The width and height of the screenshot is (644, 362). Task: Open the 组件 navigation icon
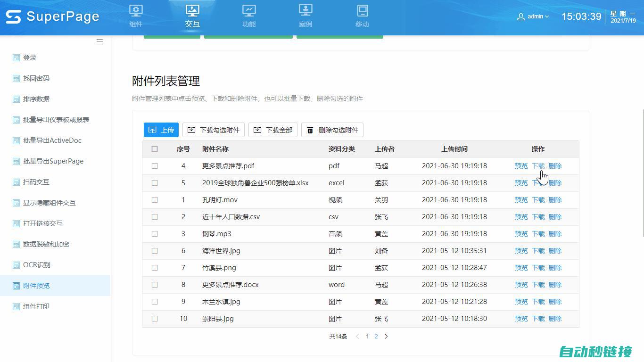point(136,10)
